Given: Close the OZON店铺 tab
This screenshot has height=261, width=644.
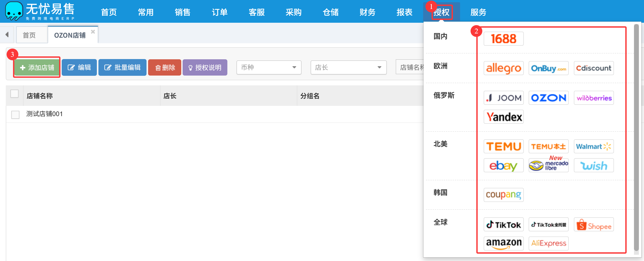Looking at the screenshot, I should tap(93, 31).
